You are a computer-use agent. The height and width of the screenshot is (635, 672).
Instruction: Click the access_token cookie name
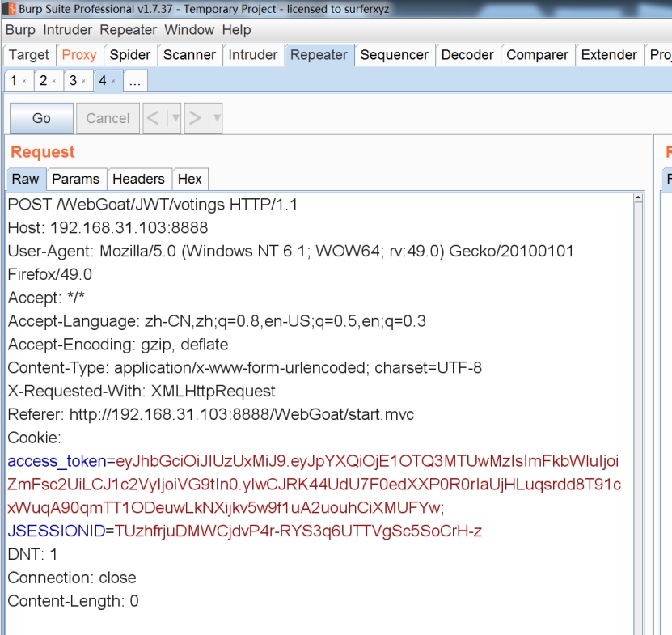tap(57, 461)
